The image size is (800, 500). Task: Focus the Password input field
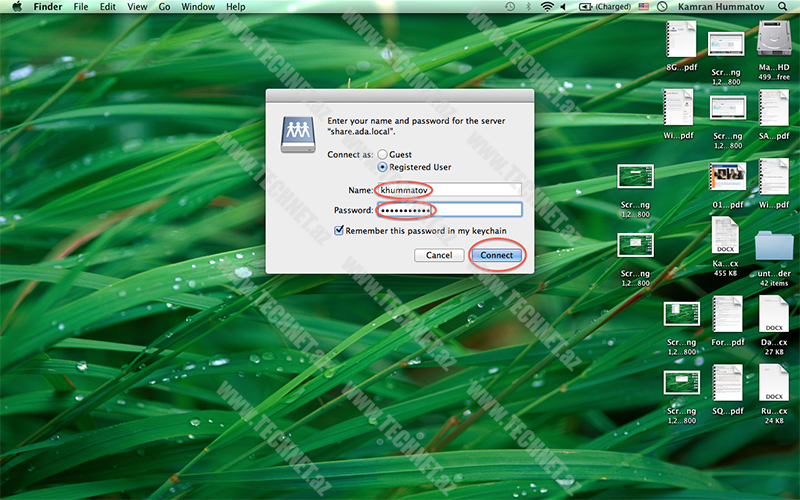point(449,210)
